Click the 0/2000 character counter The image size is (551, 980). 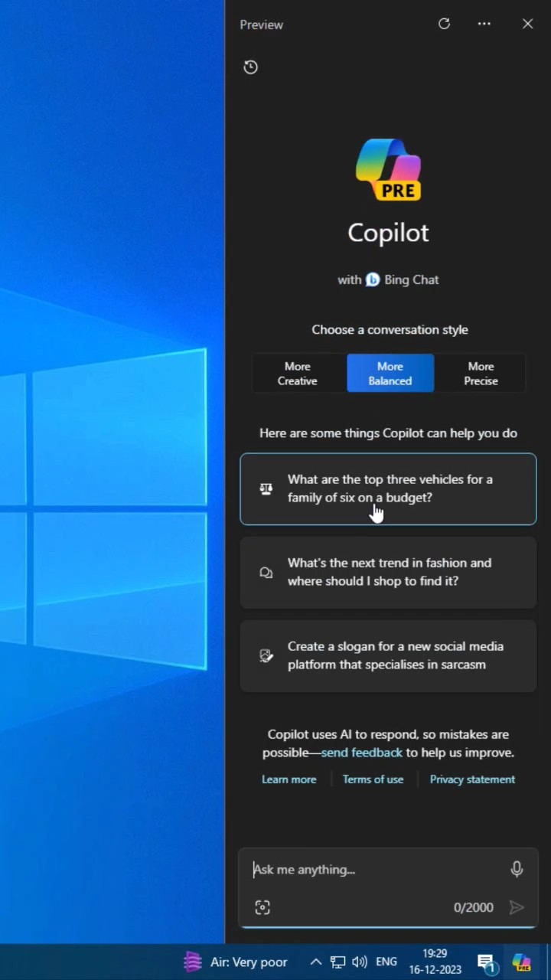pos(474,907)
